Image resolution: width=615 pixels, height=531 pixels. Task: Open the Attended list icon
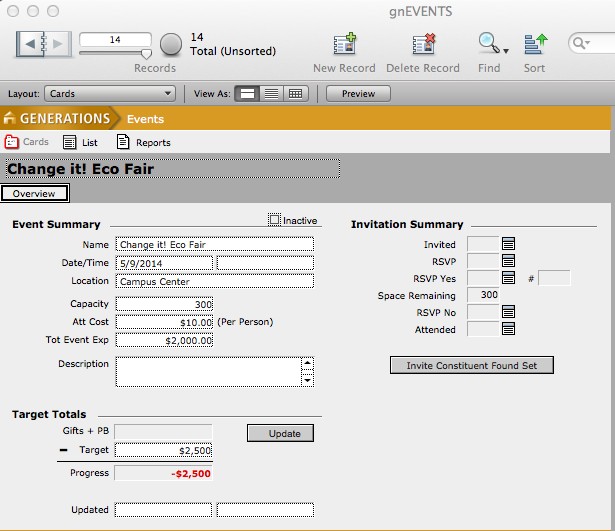pyautogui.click(x=508, y=329)
